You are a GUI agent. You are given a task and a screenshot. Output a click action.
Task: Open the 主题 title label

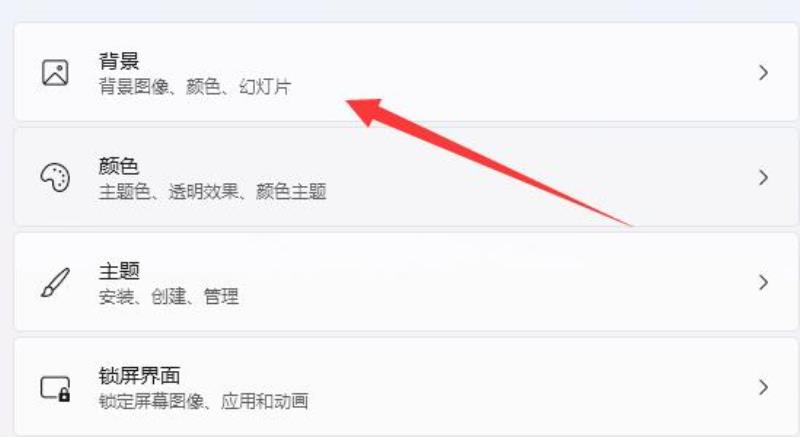pyautogui.click(x=119, y=271)
